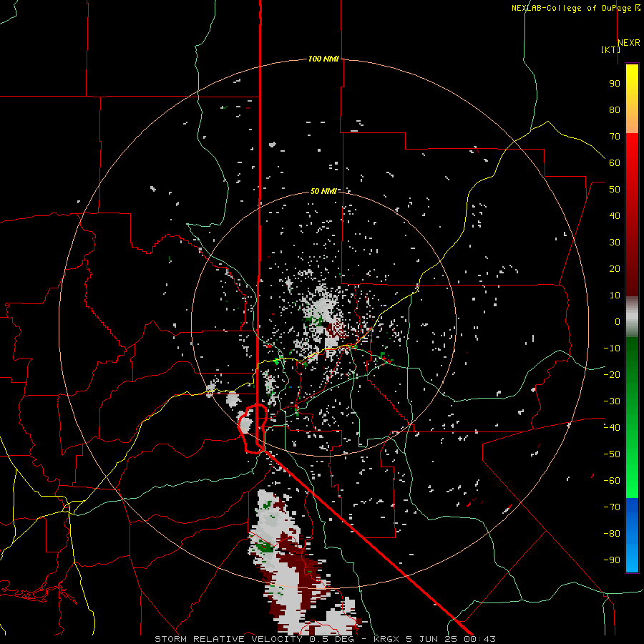Click the 0 value on velocity scale
The width and height of the screenshot is (644, 644).
618,321
